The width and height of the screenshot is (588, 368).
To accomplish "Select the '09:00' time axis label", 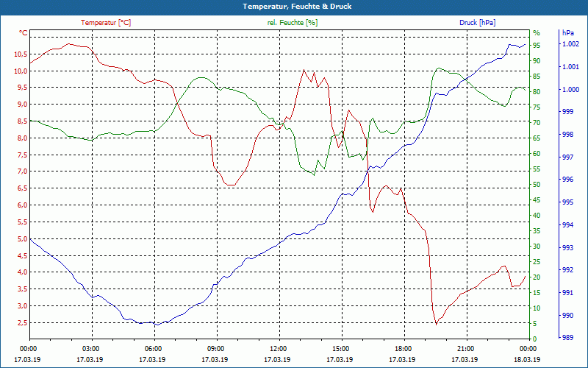I will pyautogui.click(x=215, y=349).
